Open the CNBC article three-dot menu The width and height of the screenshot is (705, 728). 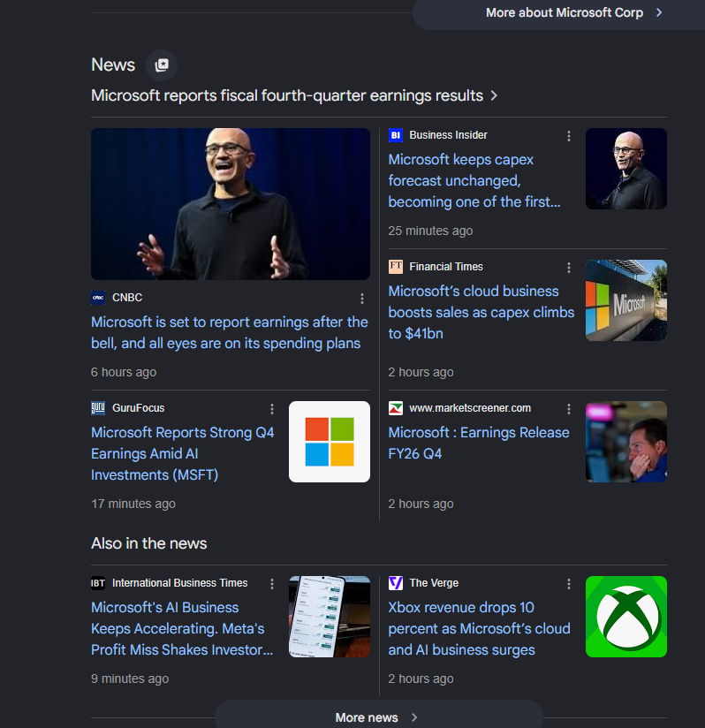click(x=362, y=299)
